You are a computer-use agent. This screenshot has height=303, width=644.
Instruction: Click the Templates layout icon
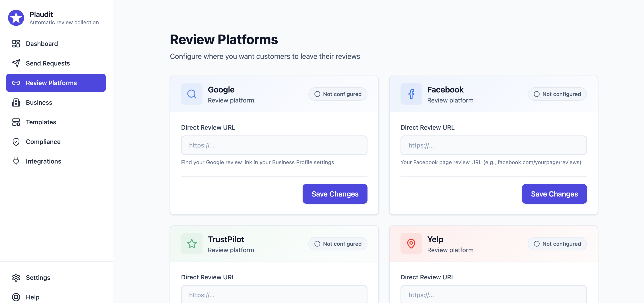coord(16,122)
